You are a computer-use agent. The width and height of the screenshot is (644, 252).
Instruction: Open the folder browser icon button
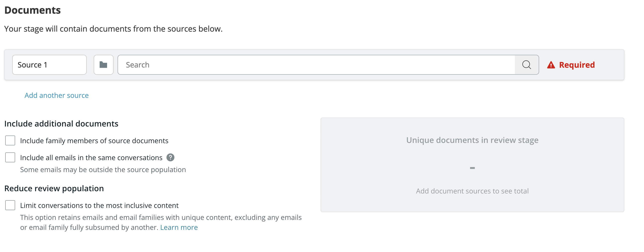[x=104, y=65]
